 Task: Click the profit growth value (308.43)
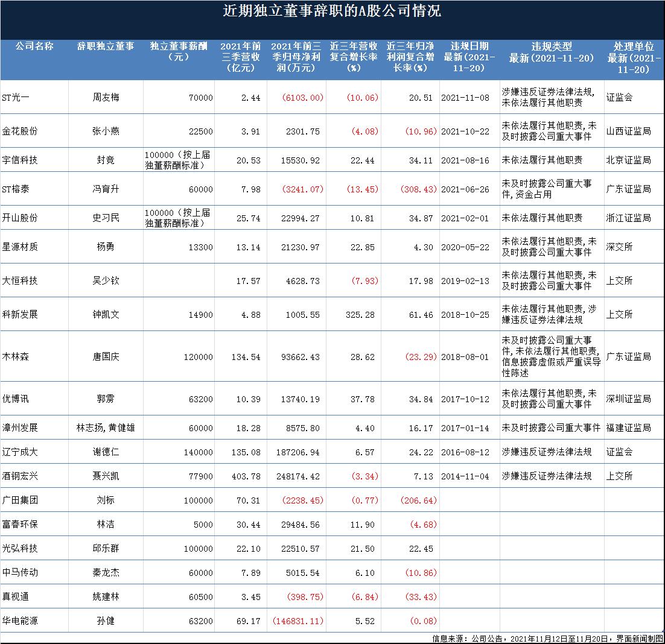pyautogui.click(x=418, y=189)
